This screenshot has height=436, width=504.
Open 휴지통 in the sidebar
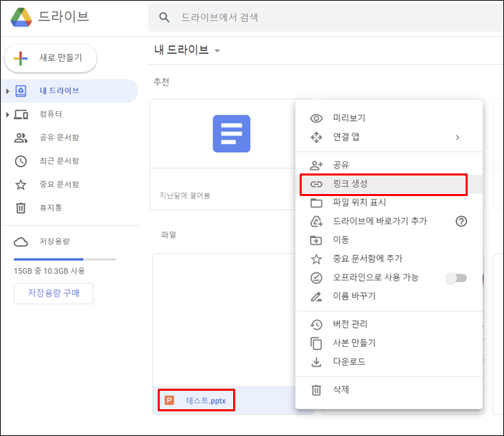(70, 208)
